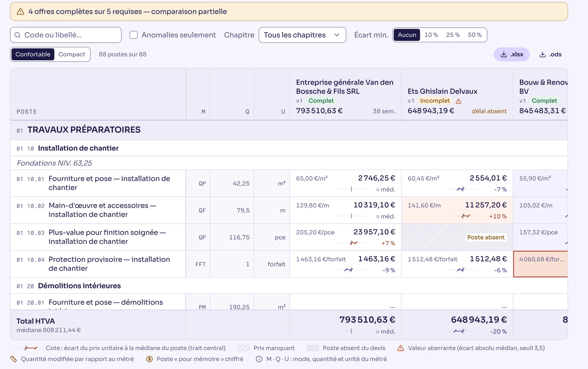The image size is (588, 369).
Task: Click the warning triangle in the partial-comparison banner
Action: pyautogui.click(x=20, y=11)
